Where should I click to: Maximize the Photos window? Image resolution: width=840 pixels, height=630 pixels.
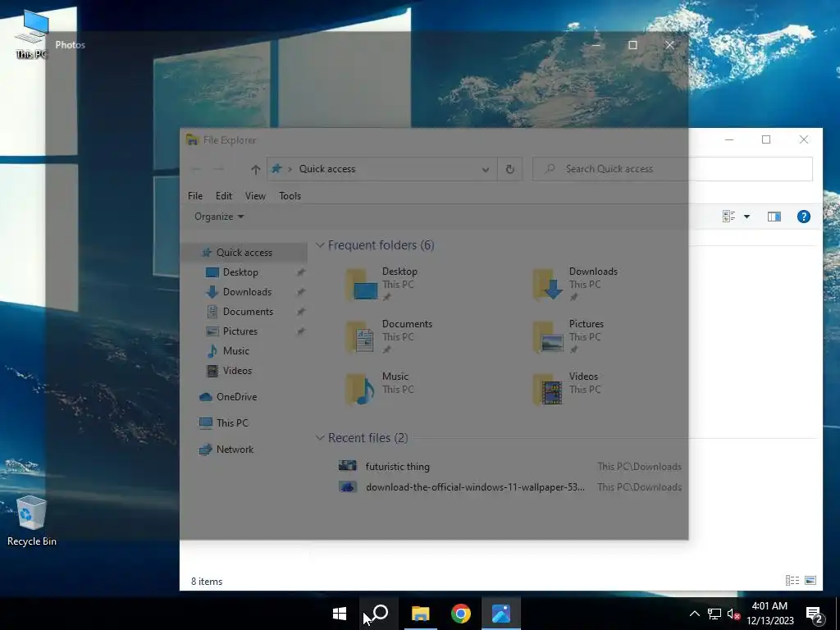click(x=632, y=45)
